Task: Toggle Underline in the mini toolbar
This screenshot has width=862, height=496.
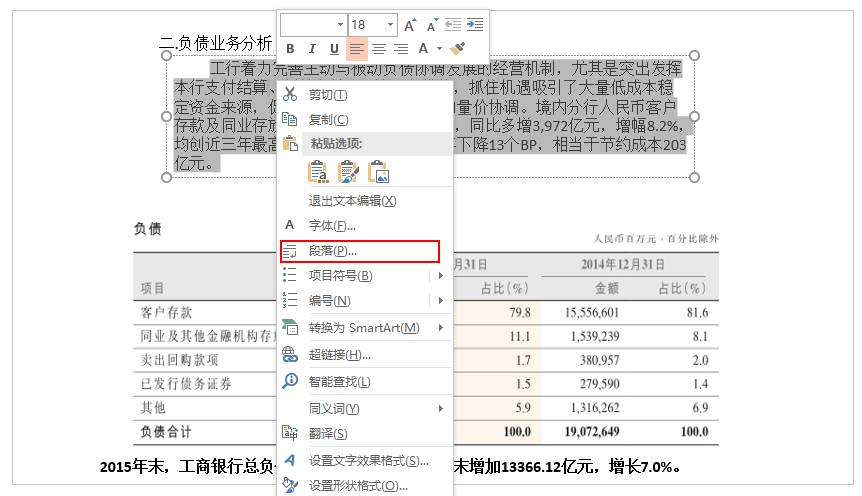Action: [x=334, y=49]
